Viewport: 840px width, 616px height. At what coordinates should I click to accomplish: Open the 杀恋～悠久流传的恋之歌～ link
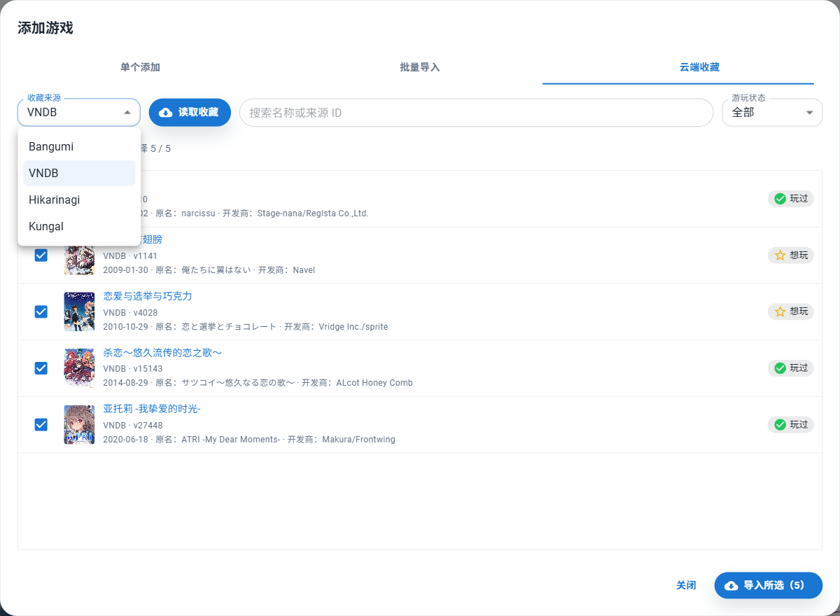(x=162, y=353)
